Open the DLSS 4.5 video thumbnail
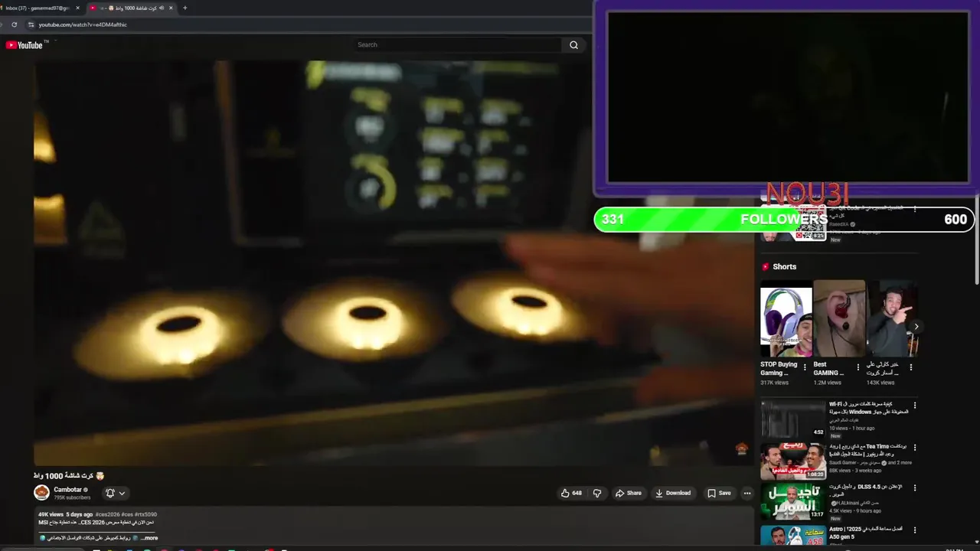The height and width of the screenshot is (551, 980). (x=792, y=501)
